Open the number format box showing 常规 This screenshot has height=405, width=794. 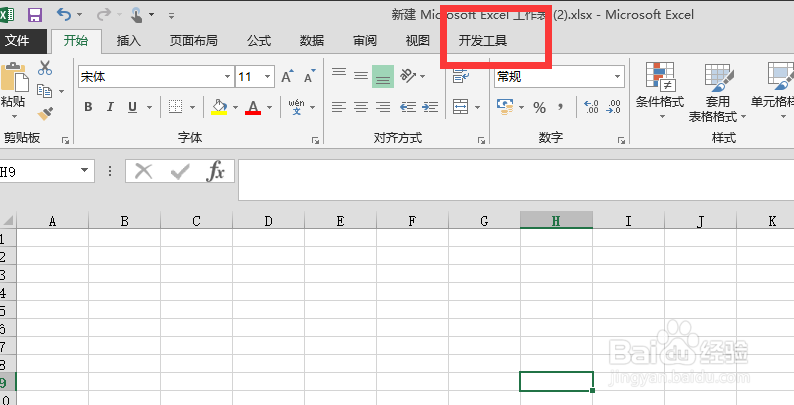pos(560,77)
